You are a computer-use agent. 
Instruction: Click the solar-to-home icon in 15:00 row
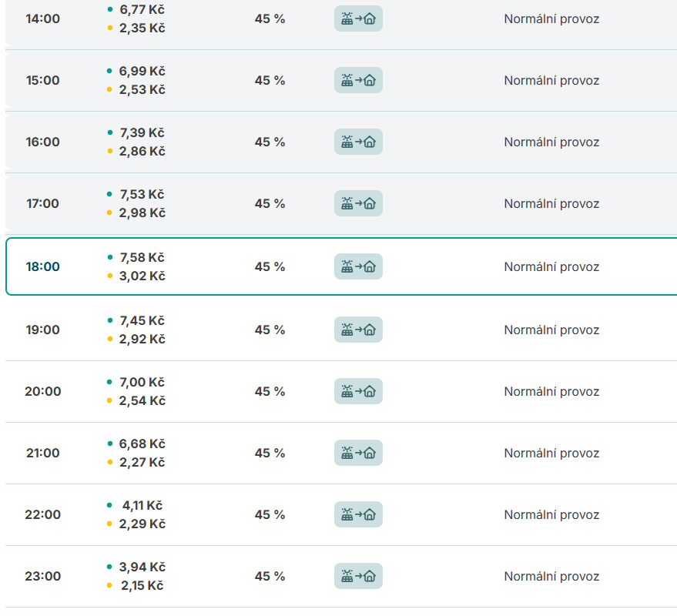358,80
